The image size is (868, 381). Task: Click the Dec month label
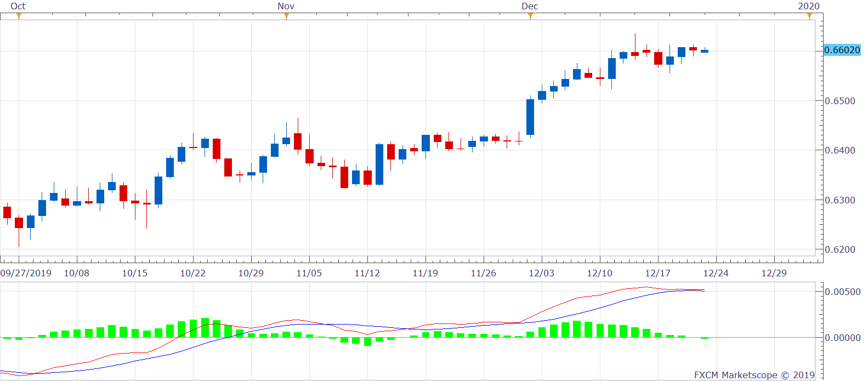tap(530, 6)
